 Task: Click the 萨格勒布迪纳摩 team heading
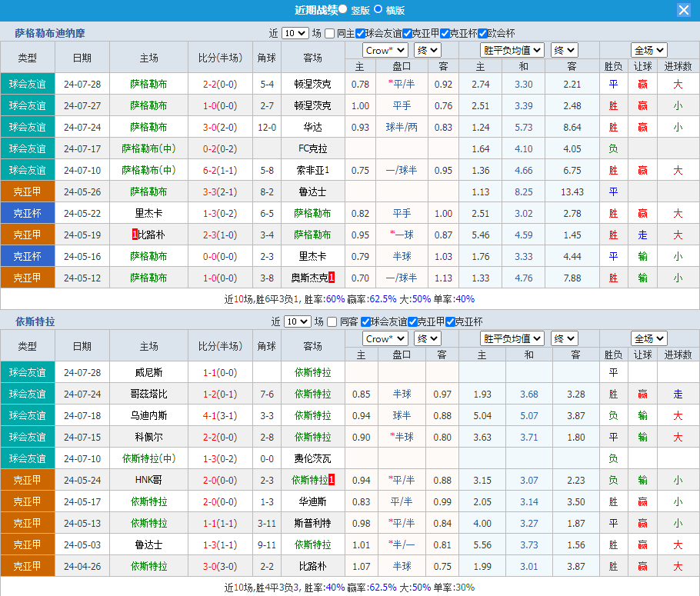[50, 33]
